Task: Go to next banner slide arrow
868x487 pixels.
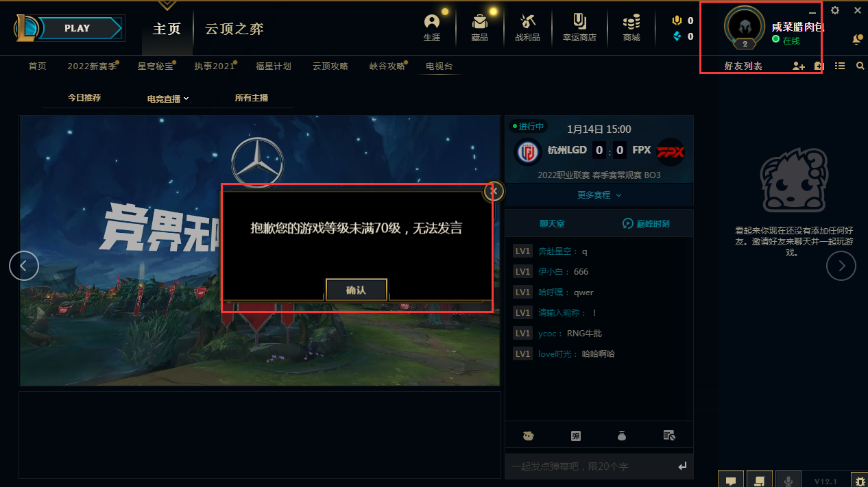Action: coord(841,266)
